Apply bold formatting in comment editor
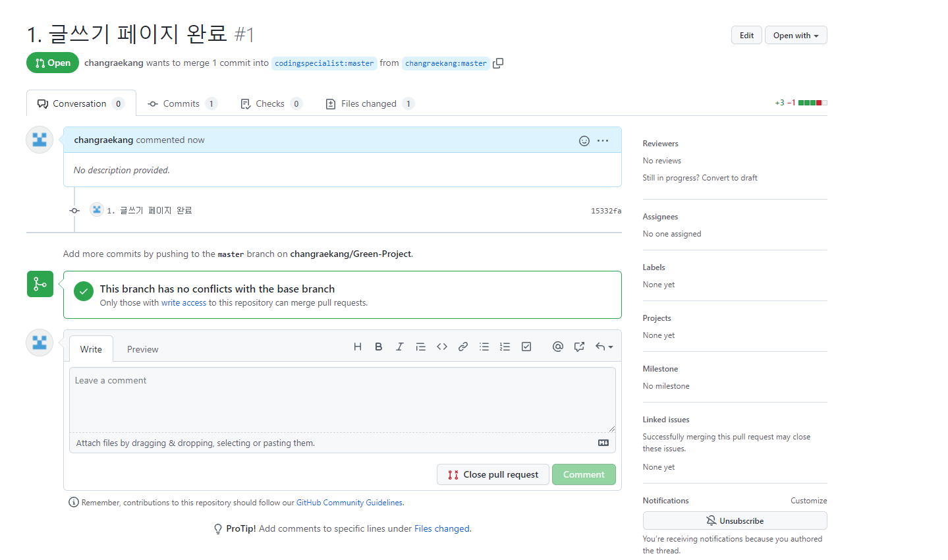 pyautogui.click(x=379, y=347)
